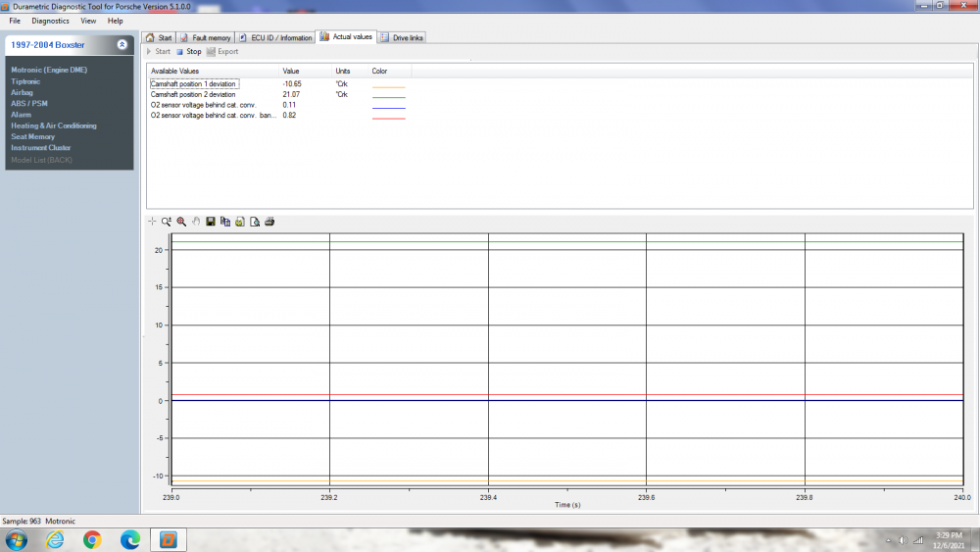Print the chart with the printer icon
Image resolution: width=980 pixels, height=552 pixels.
[269, 222]
